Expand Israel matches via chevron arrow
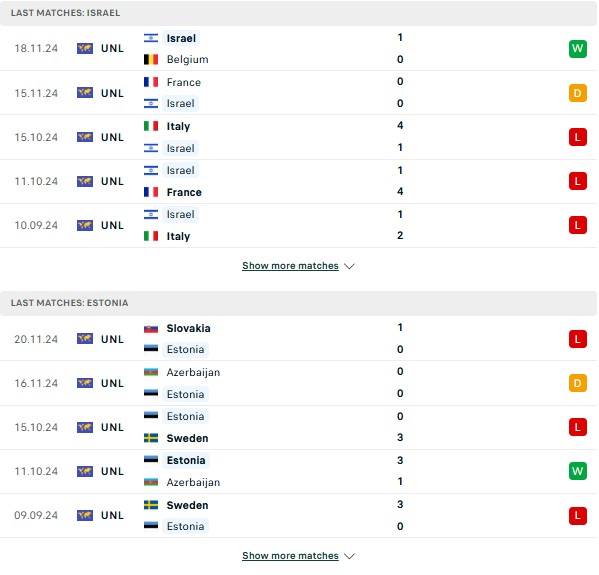 349,266
